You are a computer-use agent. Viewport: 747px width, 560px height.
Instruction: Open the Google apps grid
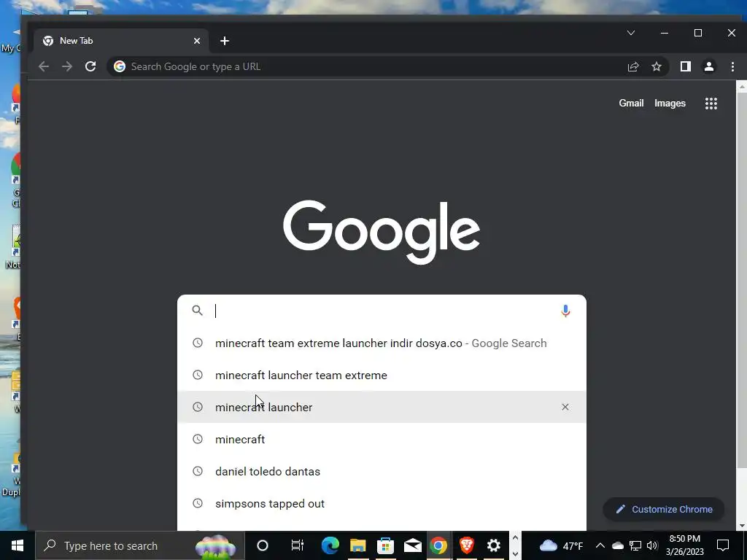click(711, 104)
